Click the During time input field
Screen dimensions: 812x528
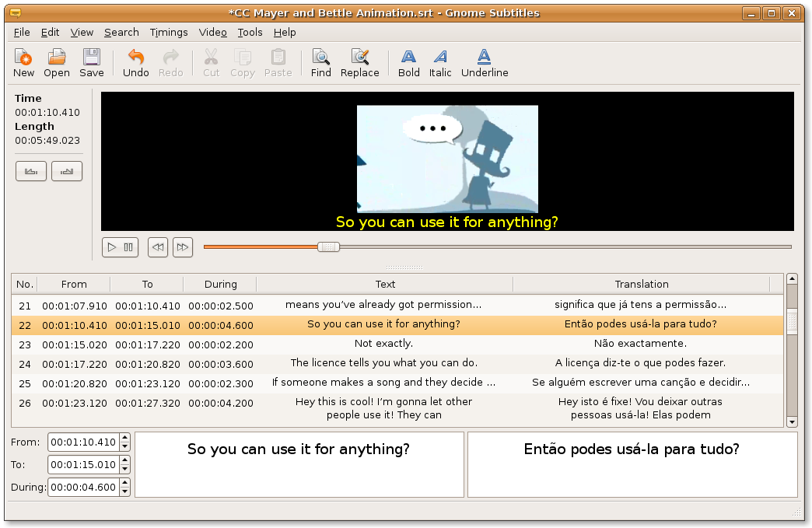coord(83,487)
